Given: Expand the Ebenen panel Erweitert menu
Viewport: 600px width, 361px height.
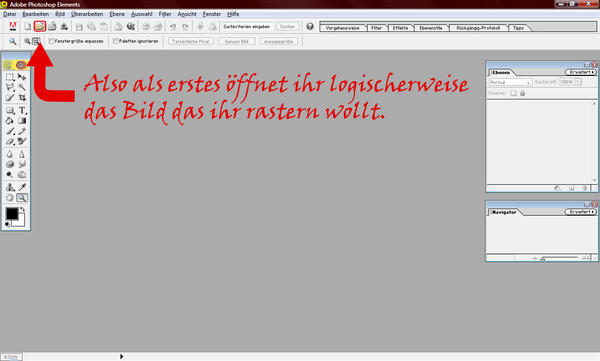Looking at the screenshot, I should tap(580, 72).
